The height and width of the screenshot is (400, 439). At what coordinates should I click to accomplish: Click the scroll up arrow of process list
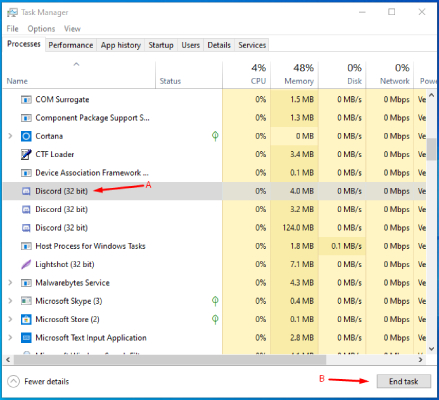[431, 95]
